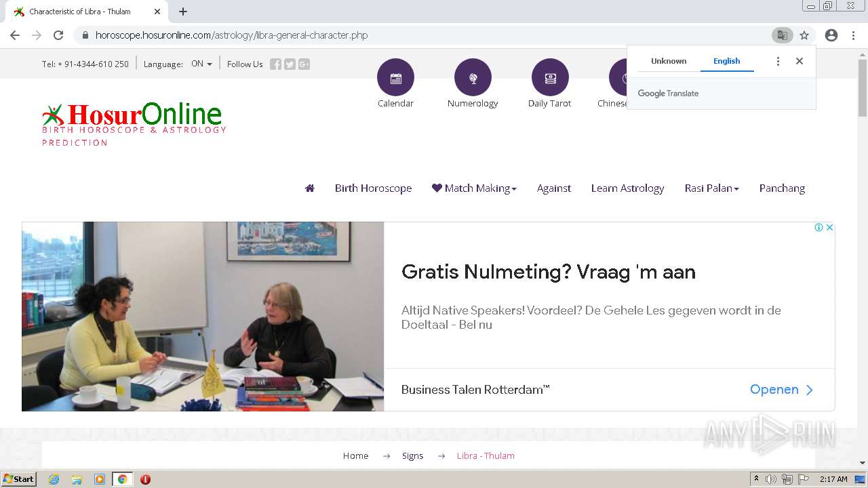Open the Against menu item

click(x=554, y=188)
